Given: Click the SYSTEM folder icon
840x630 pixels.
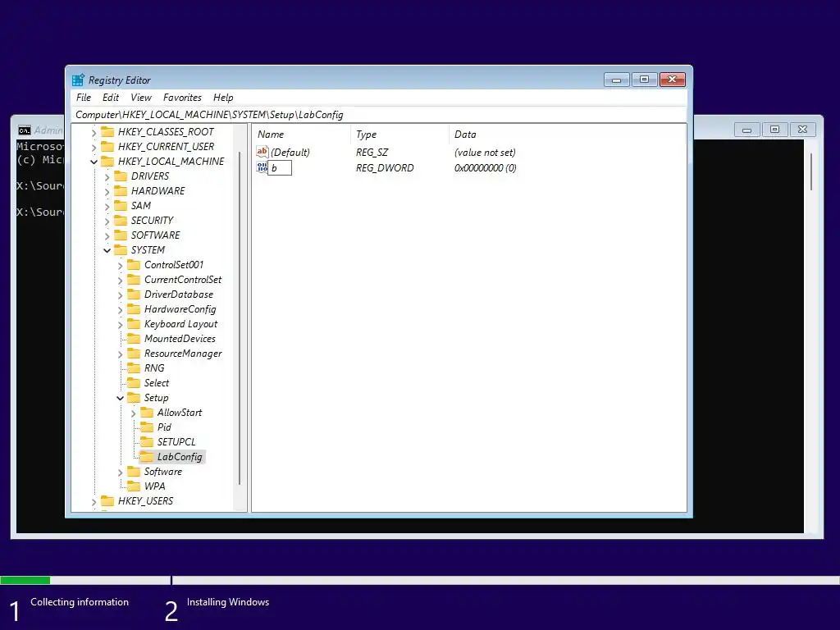Looking at the screenshot, I should coord(121,250).
